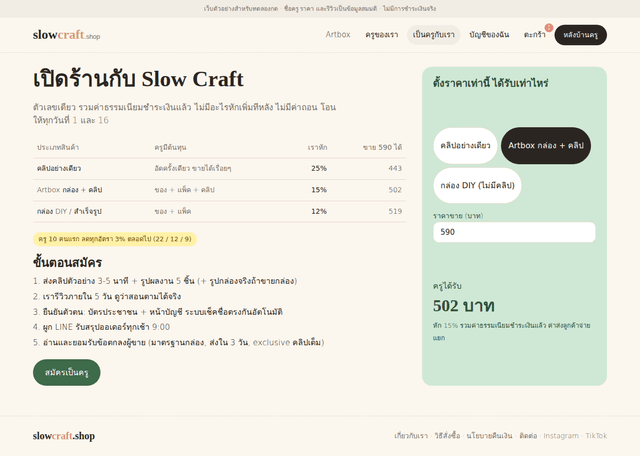Focus the ราคาขาย (บาท) input field

[x=514, y=232]
